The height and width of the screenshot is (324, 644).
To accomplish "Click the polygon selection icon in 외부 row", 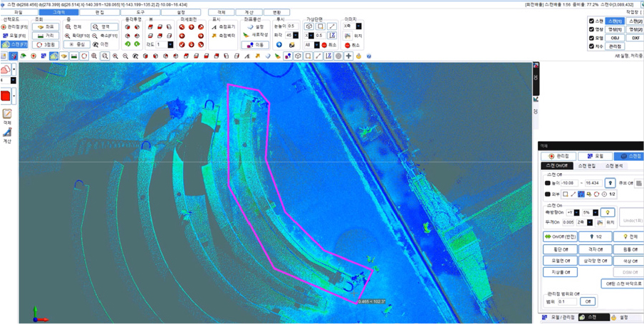I will click(581, 194).
